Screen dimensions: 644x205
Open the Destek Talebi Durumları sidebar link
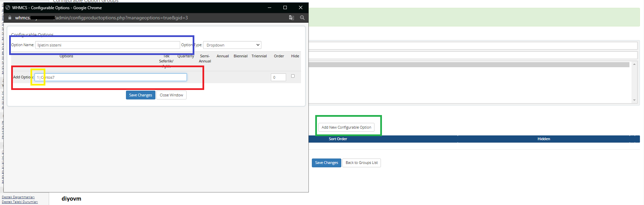tap(20, 202)
